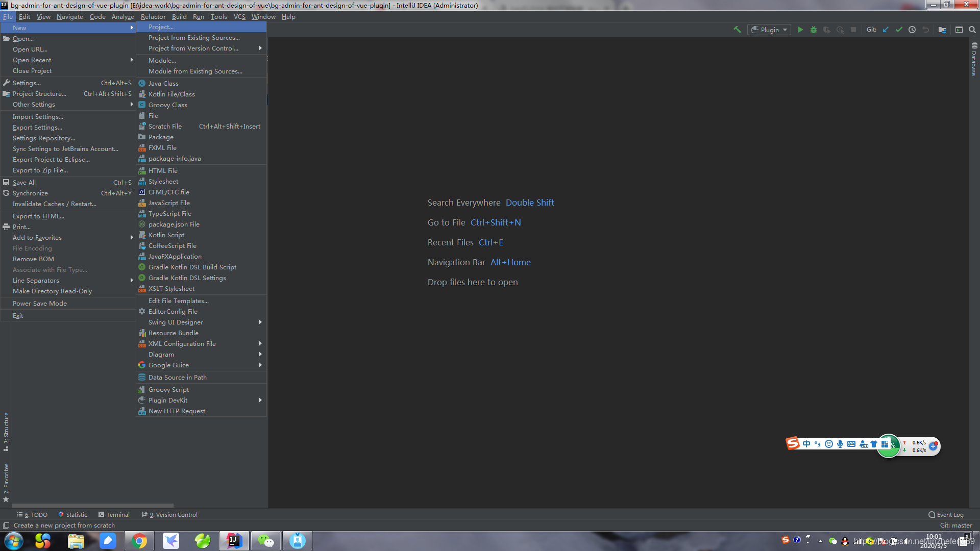Open the TODO tool window

tap(32, 515)
